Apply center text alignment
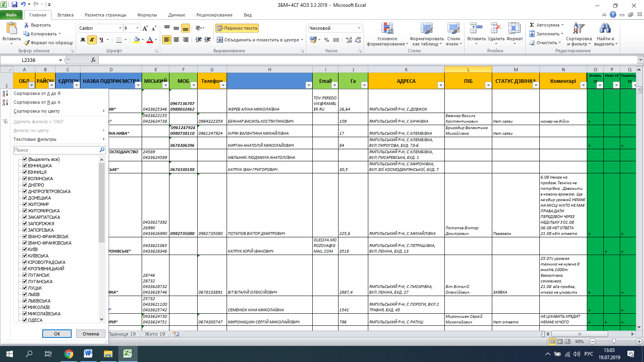 176,39
